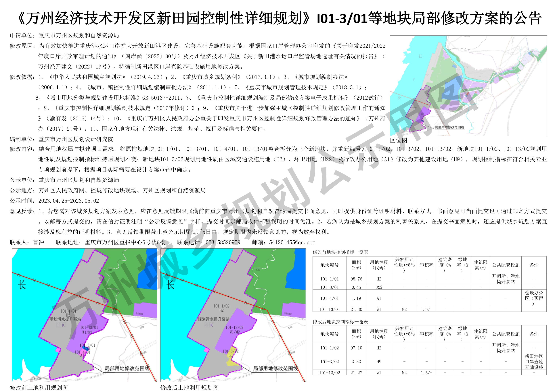Image resolution: width=555 pixels, height=392 pixels.
Task: Click the contact phone number 023-58520959
Action: 223,242
